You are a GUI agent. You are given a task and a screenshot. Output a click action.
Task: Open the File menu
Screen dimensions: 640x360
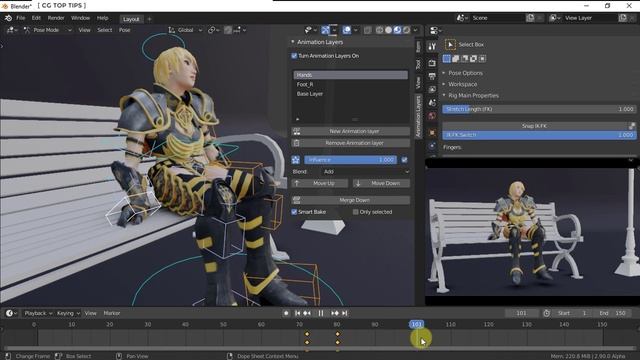(x=20, y=18)
